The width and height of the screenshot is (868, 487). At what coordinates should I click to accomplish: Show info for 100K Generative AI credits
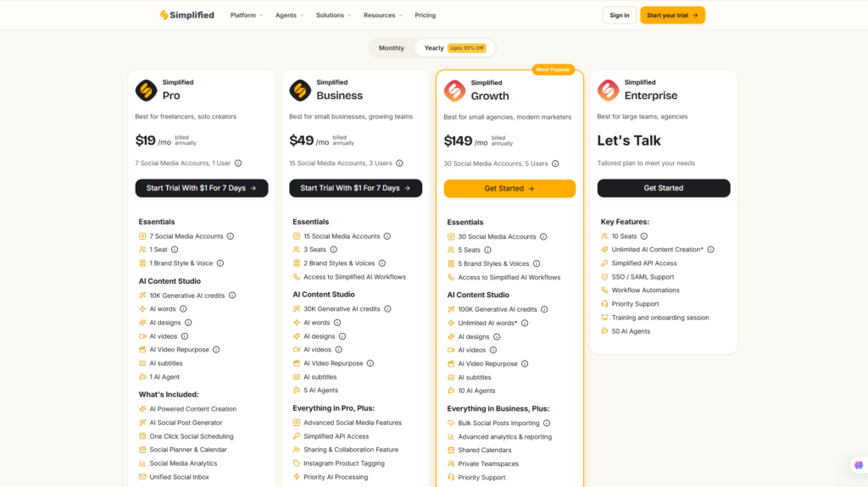click(545, 309)
